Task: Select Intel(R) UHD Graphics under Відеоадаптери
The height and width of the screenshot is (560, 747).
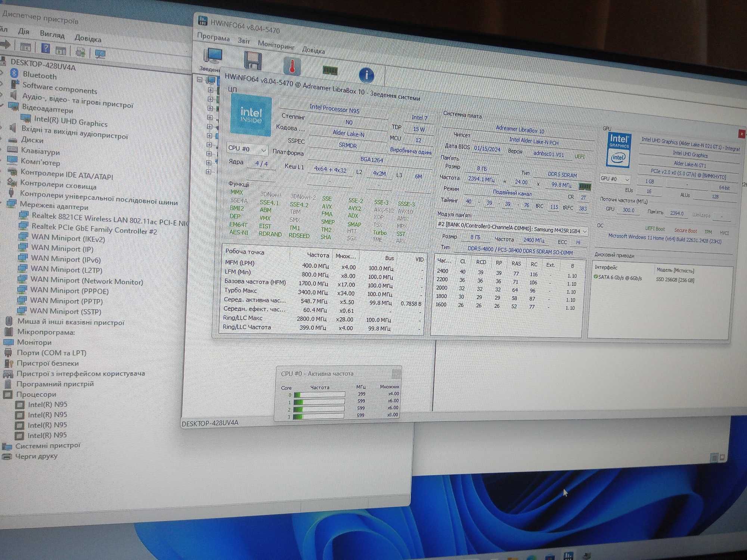Action: click(x=71, y=121)
